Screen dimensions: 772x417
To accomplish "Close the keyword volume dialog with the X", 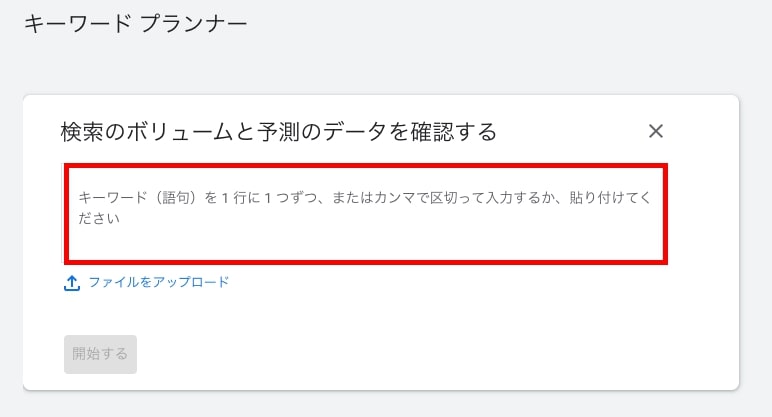I will (x=656, y=131).
